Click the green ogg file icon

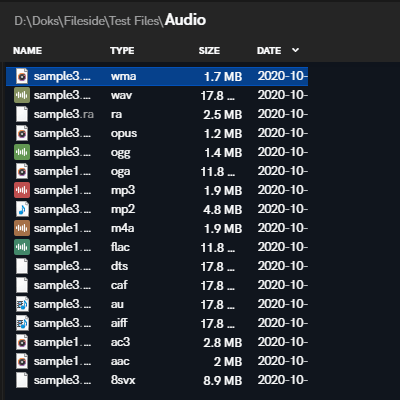(22, 152)
